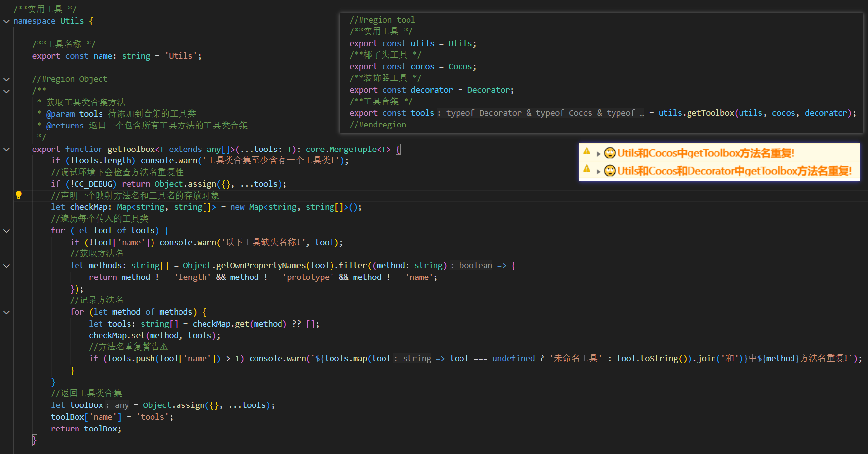This screenshot has width=868, height=454.
Task: Click 'set' in 'checkMap.set(method, tools)'
Action: [138, 336]
